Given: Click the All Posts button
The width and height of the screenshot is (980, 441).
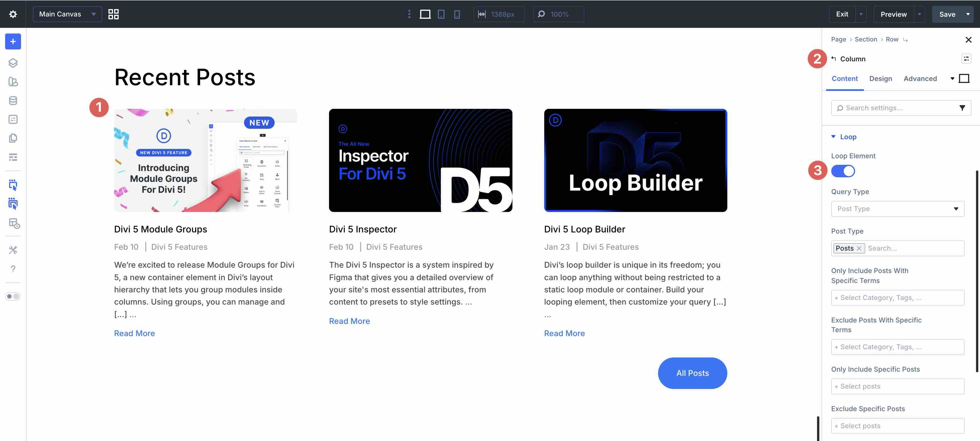Looking at the screenshot, I should tap(692, 373).
